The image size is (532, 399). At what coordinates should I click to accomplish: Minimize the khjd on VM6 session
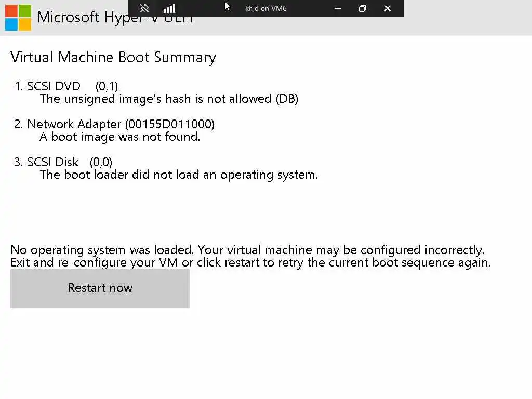pos(338,8)
